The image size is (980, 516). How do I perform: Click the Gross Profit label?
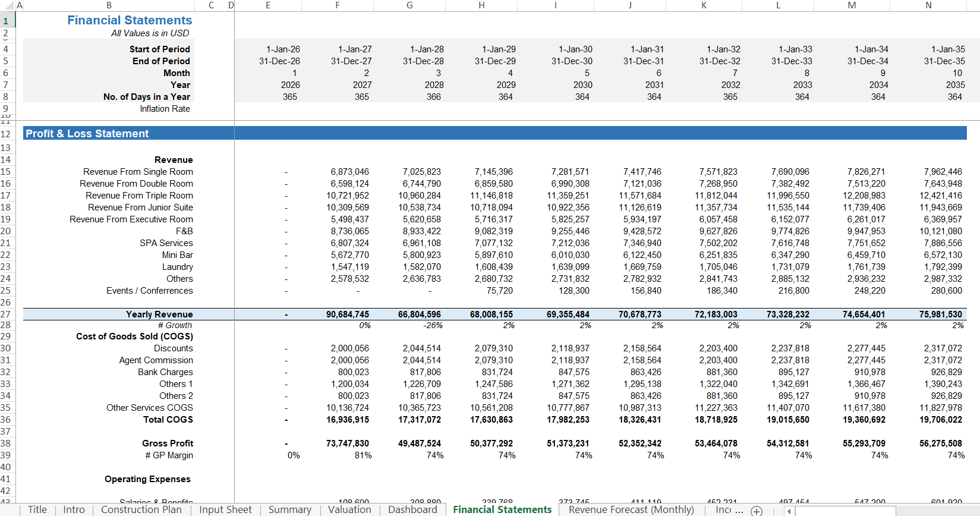[x=168, y=443]
